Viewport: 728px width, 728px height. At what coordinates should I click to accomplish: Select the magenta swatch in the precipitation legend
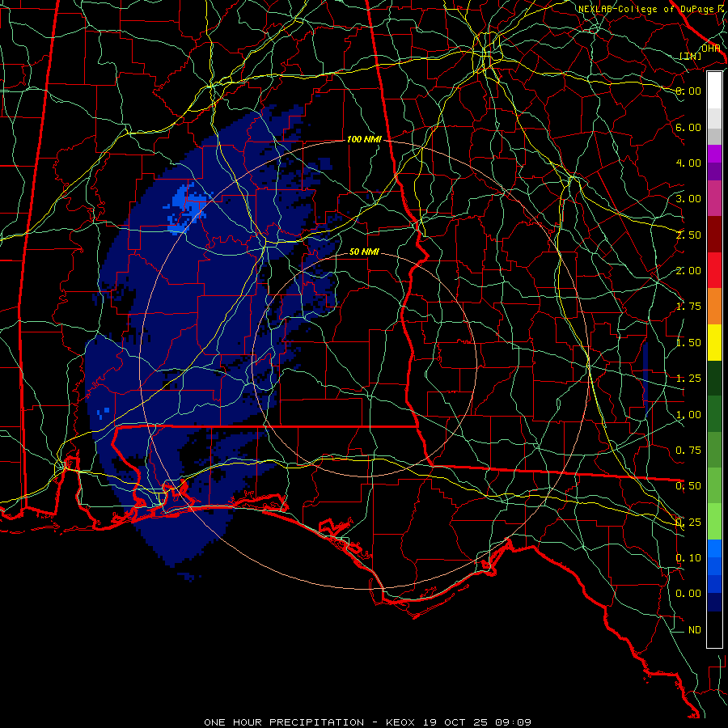pos(714,154)
